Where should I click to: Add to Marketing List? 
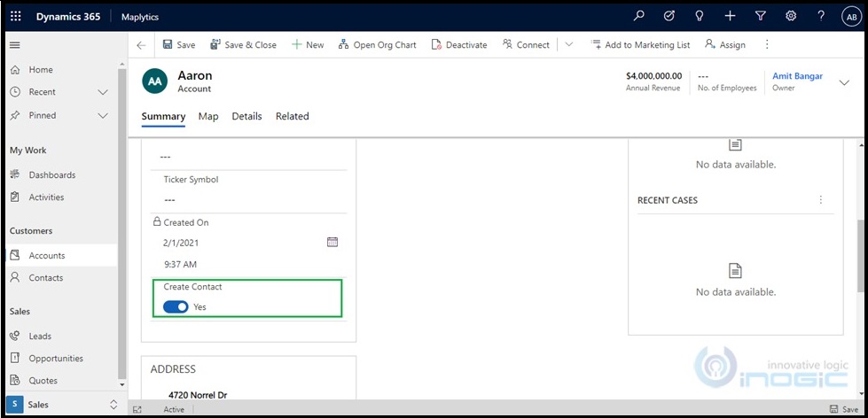(640, 45)
